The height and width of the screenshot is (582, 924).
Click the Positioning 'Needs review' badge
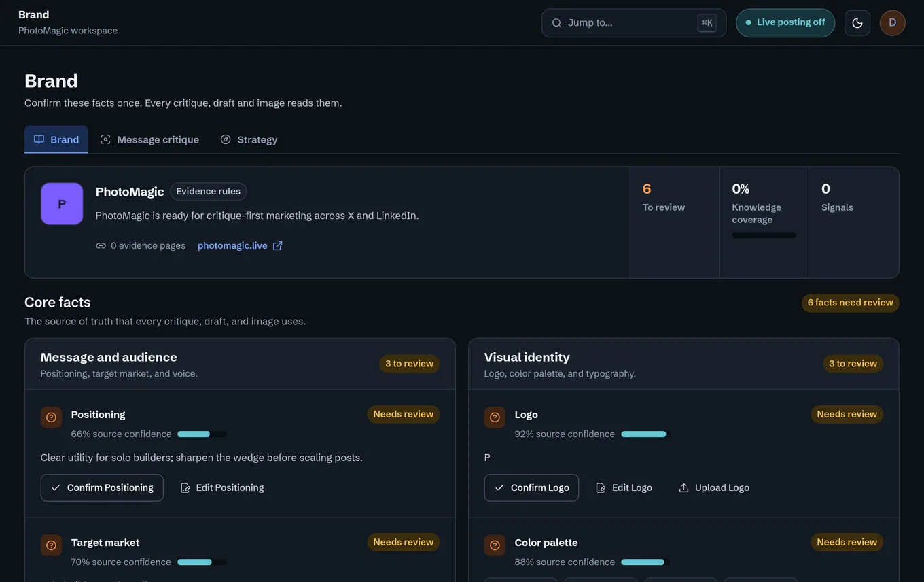tap(403, 414)
